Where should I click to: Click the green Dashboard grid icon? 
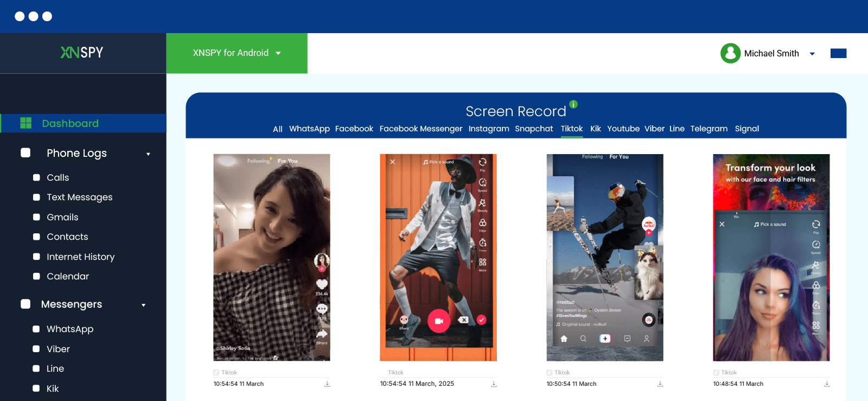tap(25, 123)
